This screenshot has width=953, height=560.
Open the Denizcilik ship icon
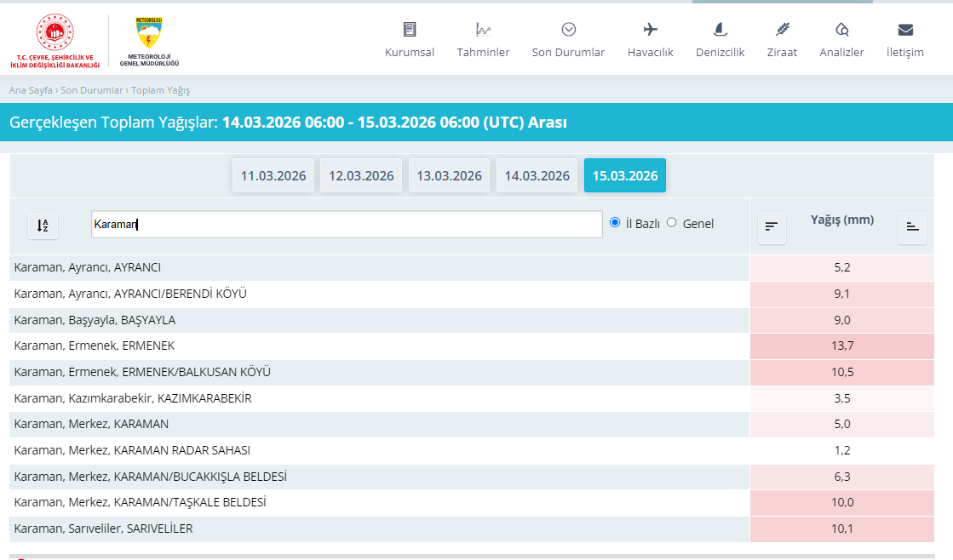(720, 30)
